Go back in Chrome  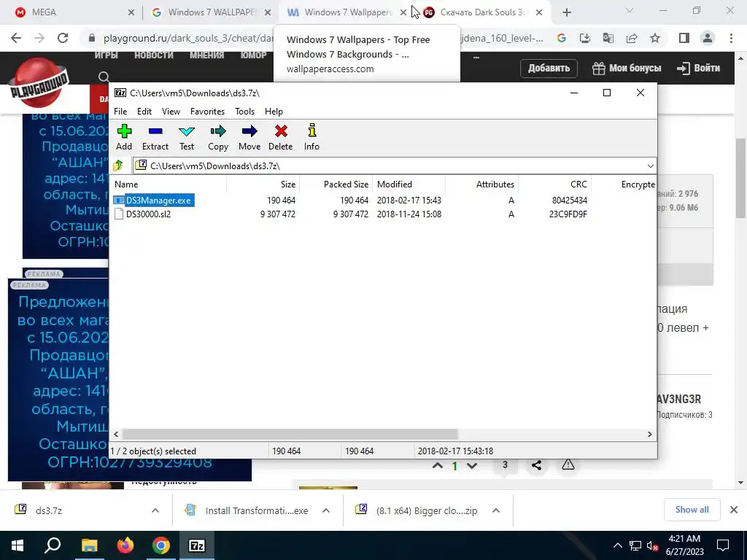tap(16, 38)
